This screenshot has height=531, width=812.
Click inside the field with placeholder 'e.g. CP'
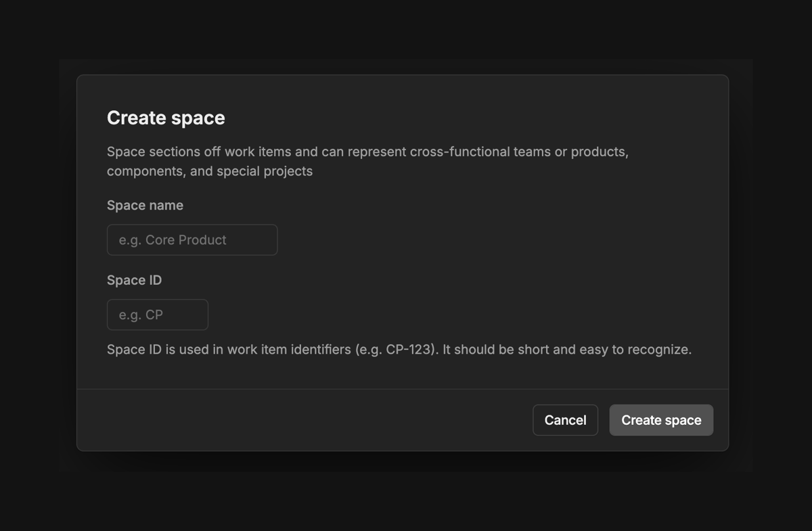(157, 314)
